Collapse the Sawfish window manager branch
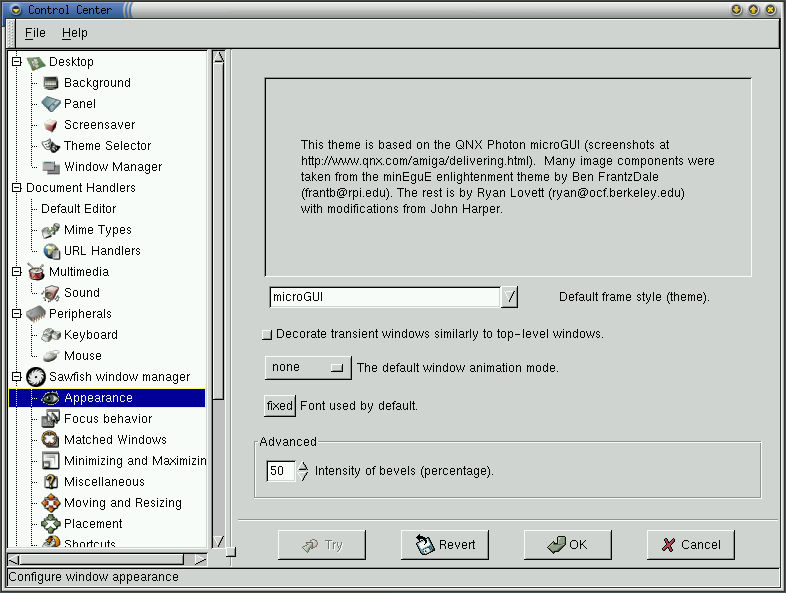This screenshot has width=786, height=593. point(16,377)
